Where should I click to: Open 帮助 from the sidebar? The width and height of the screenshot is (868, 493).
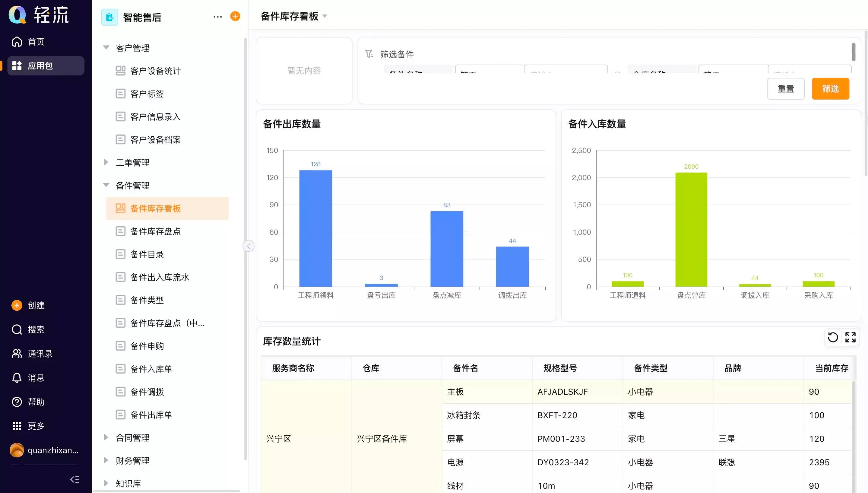(17, 402)
